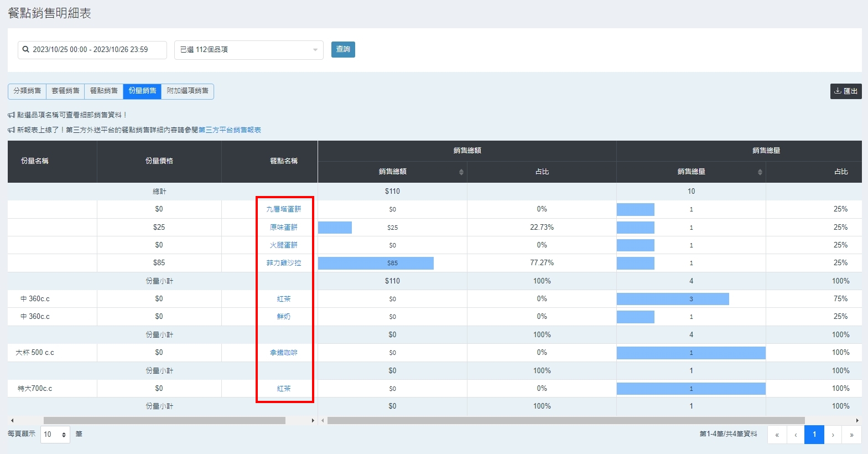Go to next page with › button
Screen dimensions: 868x454
833,435
